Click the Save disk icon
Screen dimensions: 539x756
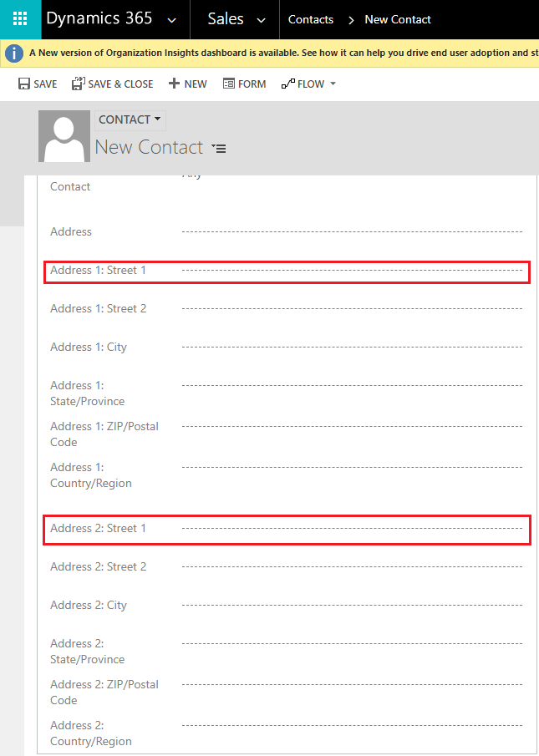point(24,84)
